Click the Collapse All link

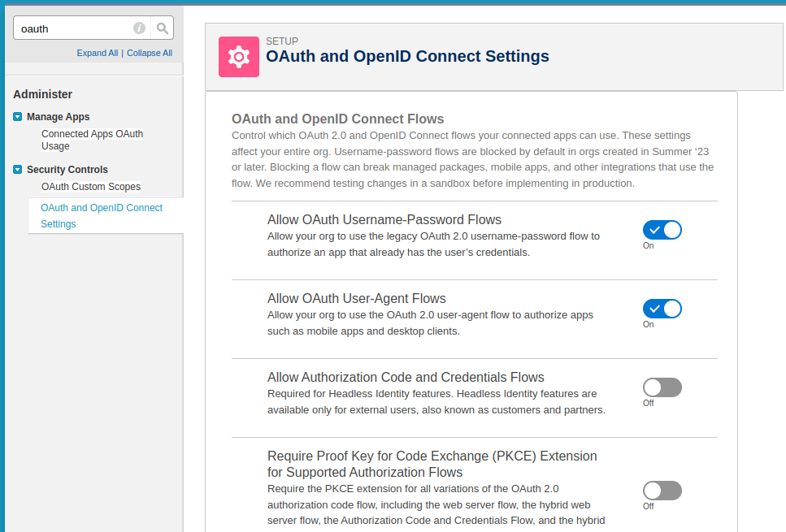tap(150, 53)
